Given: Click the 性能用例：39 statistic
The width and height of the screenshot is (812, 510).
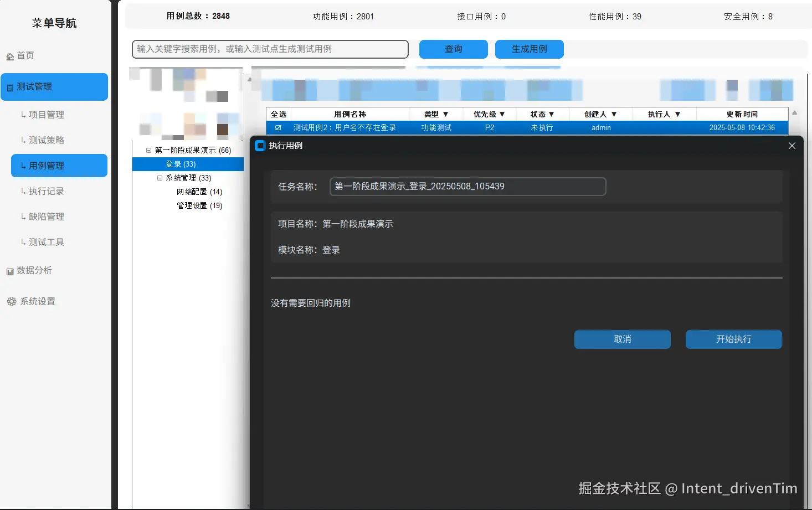Looking at the screenshot, I should pos(615,17).
